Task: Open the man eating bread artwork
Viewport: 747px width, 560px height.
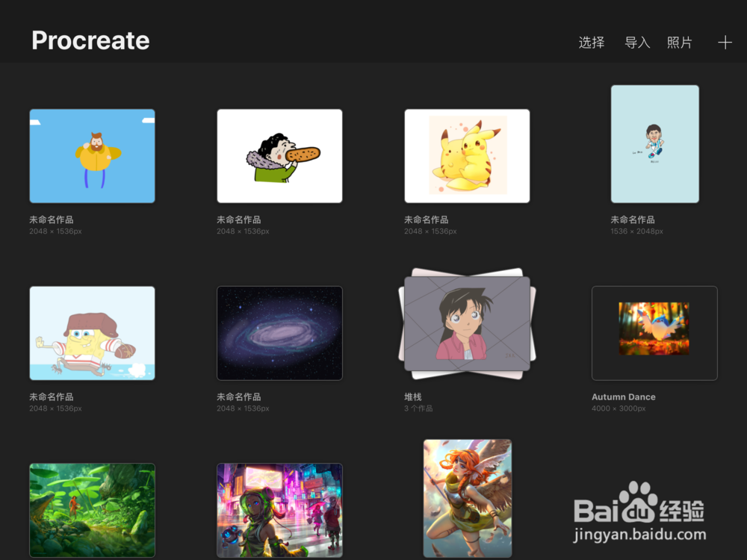Action: tap(279, 156)
